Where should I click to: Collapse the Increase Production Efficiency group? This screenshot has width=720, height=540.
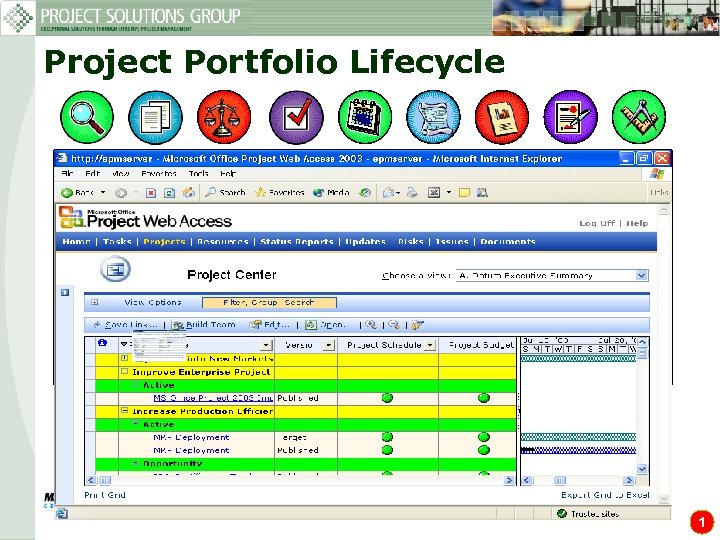click(124, 411)
